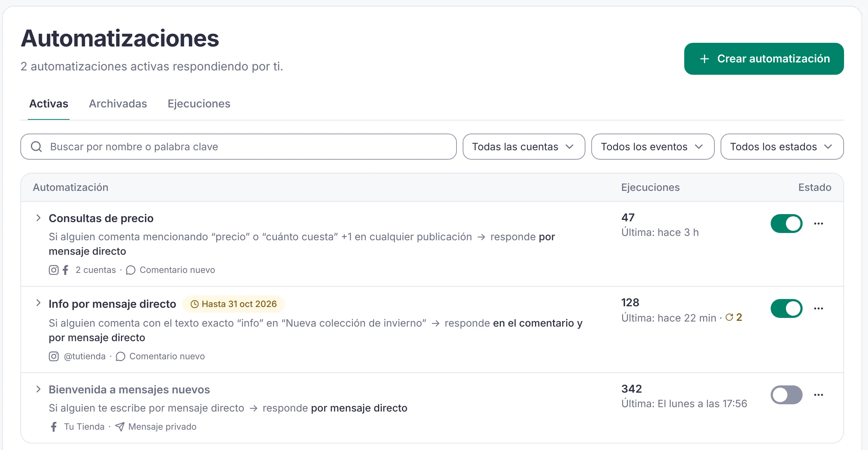868x450 pixels.
Task: Click the Hasta 31 oct 2026 badge
Action: [233, 304]
